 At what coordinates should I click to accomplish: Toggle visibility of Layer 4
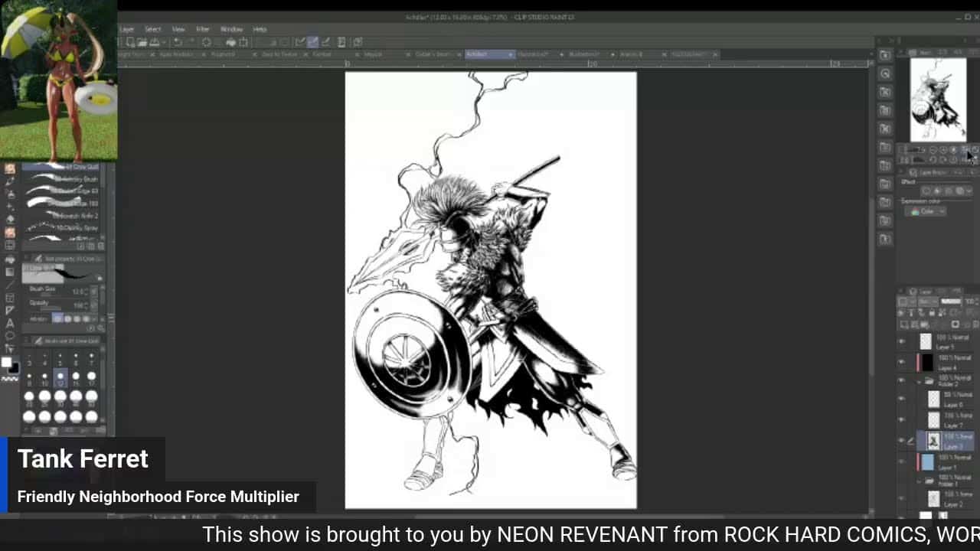coord(901,361)
